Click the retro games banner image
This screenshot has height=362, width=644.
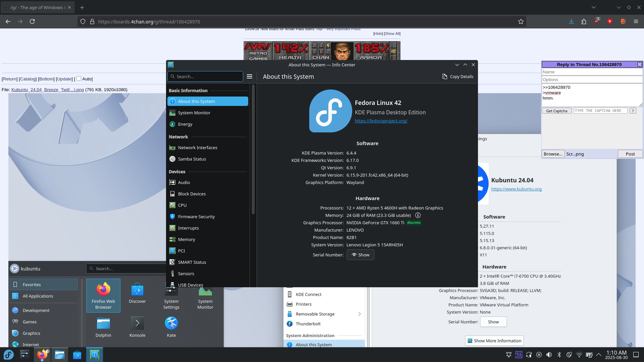322,51
